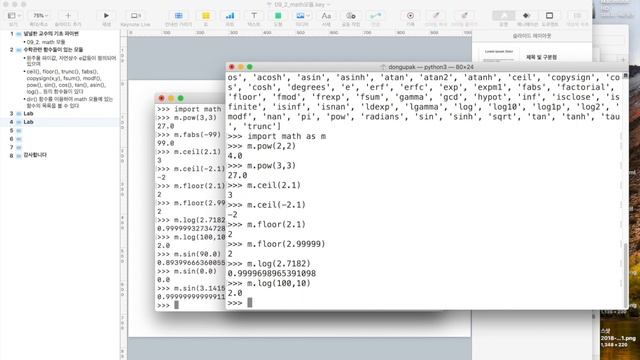Select empty slide 5 in outline
The image size is (640, 360).
coord(60,131)
